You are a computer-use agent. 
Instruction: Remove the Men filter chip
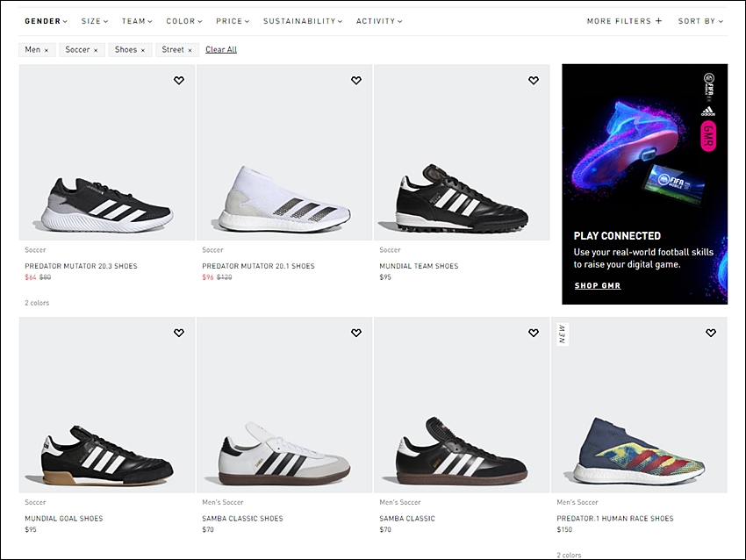point(47,50)
